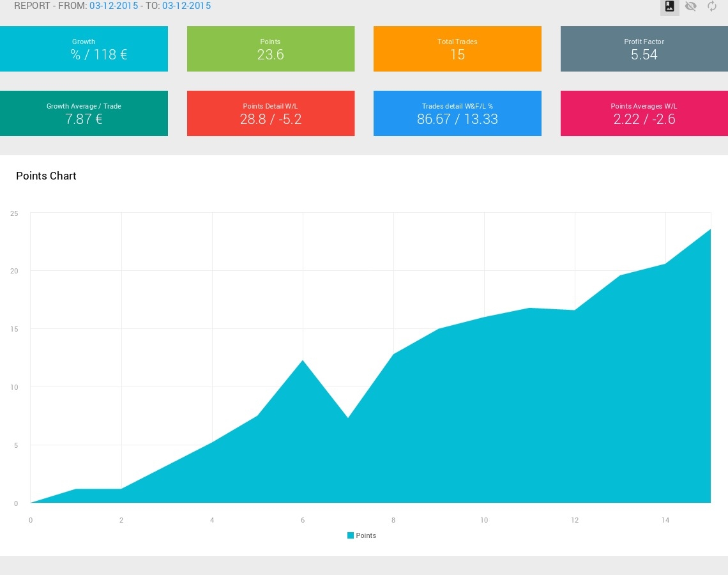Screen dimensions: 728x575
Task: Refresh the report with sync arrows icon
Action: point(712,6)
